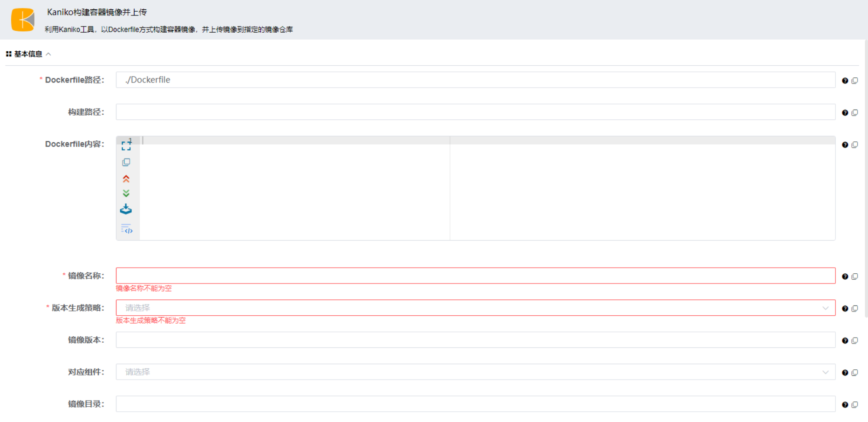
Task: Click into the 构建路径 text box
Action: click(x=475, y=112)
